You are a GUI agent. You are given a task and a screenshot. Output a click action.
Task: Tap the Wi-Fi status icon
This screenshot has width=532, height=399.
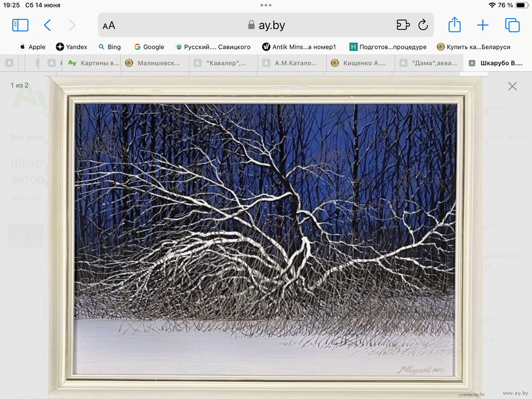492,5
